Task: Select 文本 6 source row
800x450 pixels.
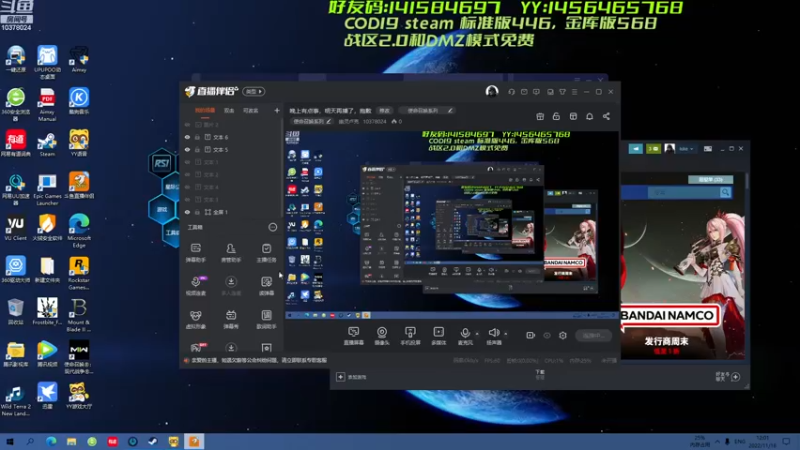Action: (232, 137)
